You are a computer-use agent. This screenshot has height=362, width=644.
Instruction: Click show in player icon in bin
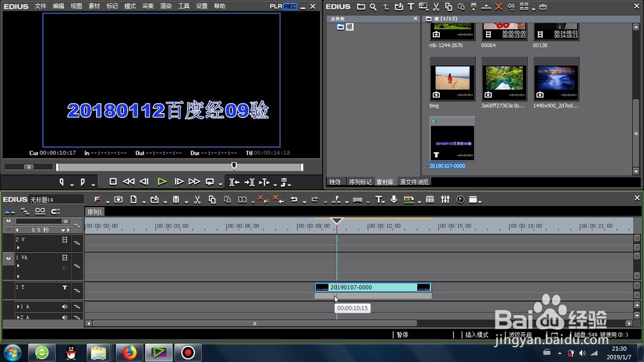473,6
